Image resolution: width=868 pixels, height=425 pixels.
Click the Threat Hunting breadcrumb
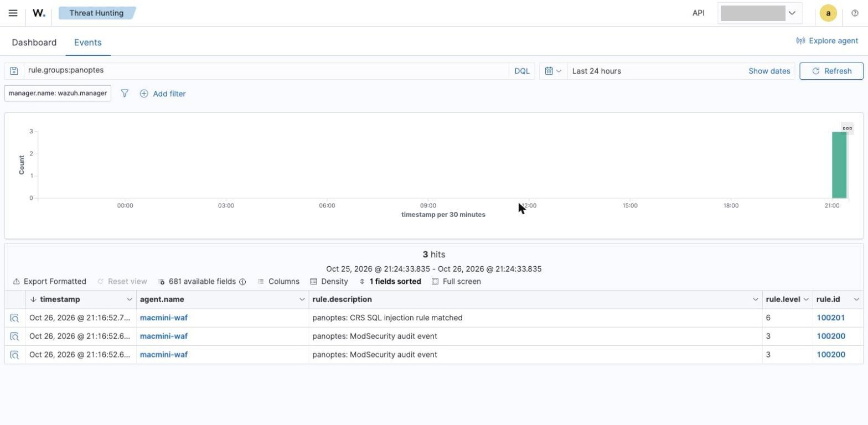[x=97, y=13]
